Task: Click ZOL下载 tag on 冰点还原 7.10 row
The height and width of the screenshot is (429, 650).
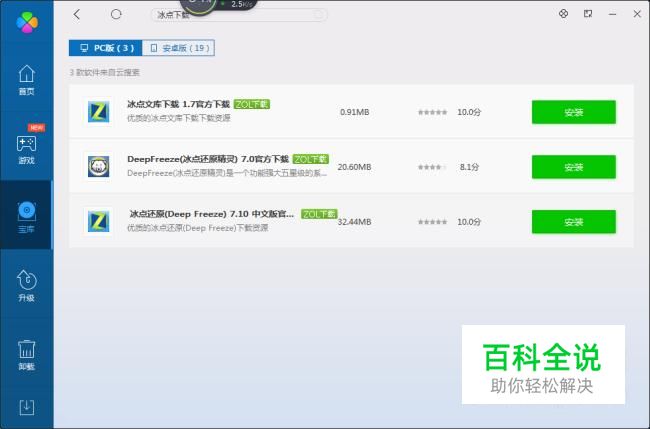Action: coord(319,214)
